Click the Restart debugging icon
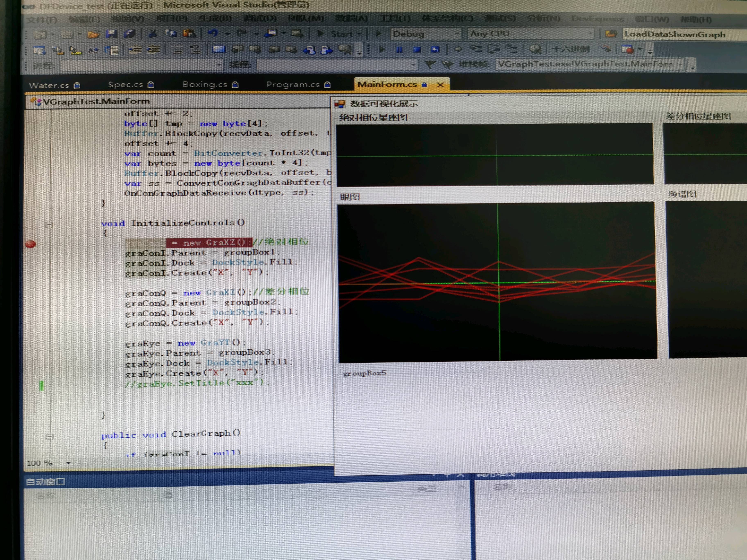Image resolution: width=747 pixels, height=560 pixels. pos(435,50)
